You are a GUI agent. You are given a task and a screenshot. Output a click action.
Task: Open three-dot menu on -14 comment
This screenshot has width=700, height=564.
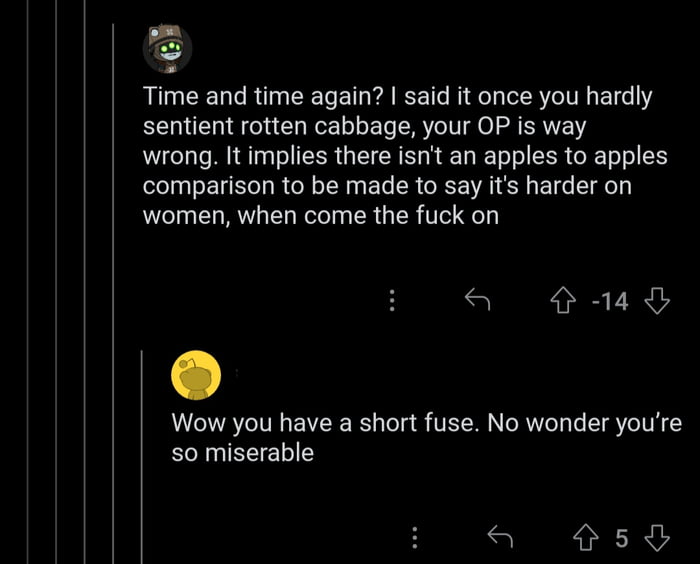click(x=393, y=299)
